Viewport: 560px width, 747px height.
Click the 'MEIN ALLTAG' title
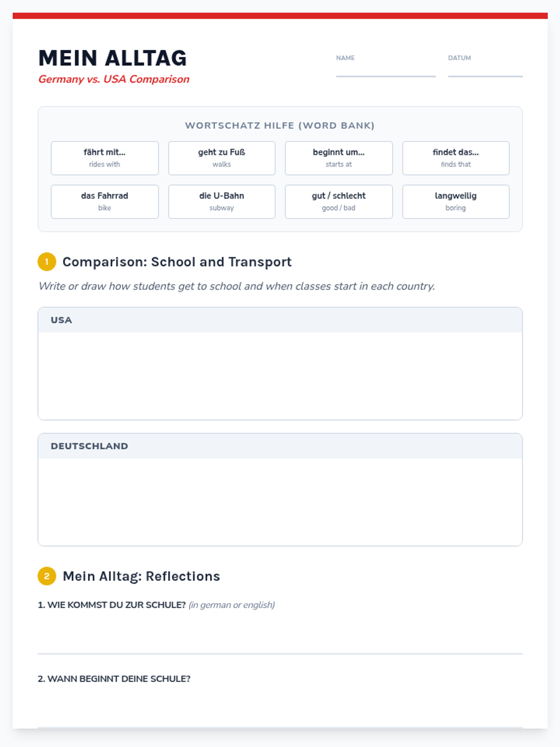point(112,58)
